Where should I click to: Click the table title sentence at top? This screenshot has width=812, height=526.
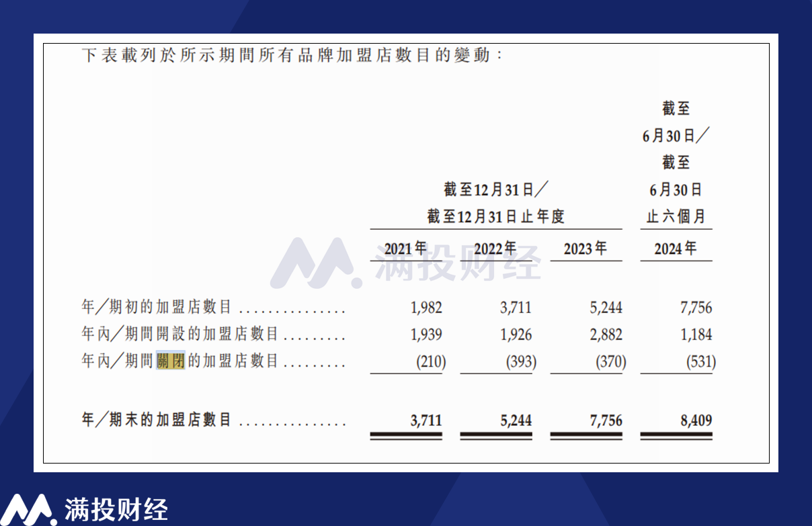292,55
